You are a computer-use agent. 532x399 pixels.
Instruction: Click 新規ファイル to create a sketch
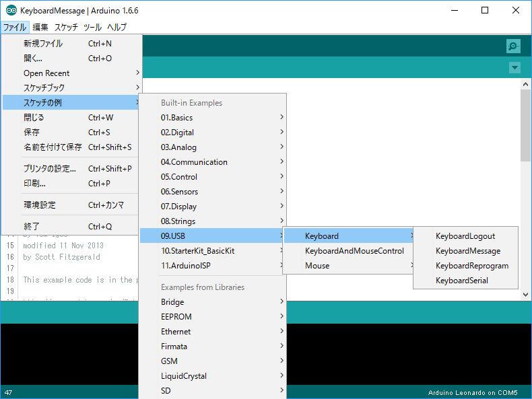tap(43, 44)
